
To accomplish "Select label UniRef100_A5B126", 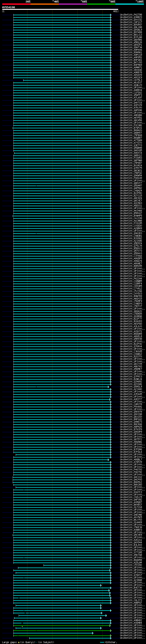I will (131, 42).
